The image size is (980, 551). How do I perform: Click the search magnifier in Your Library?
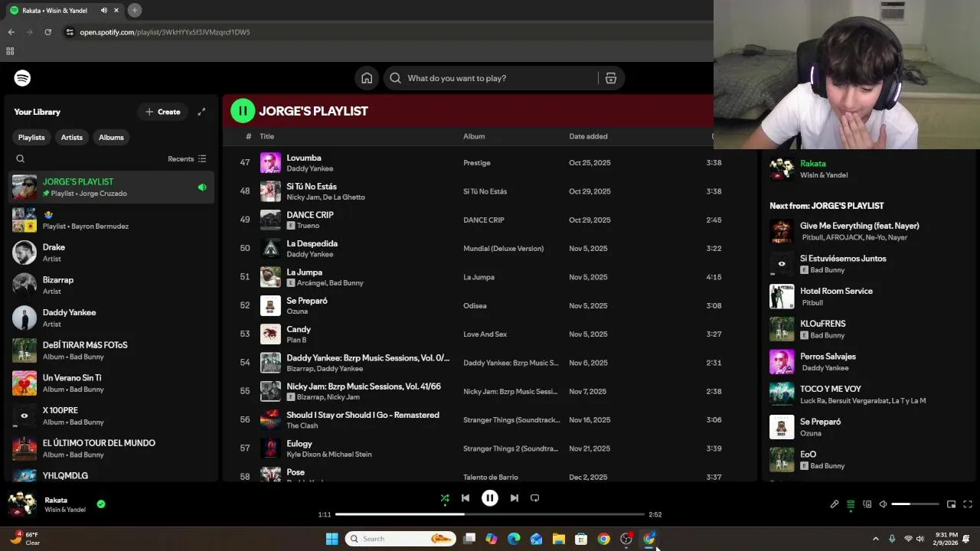pos(21,159)
